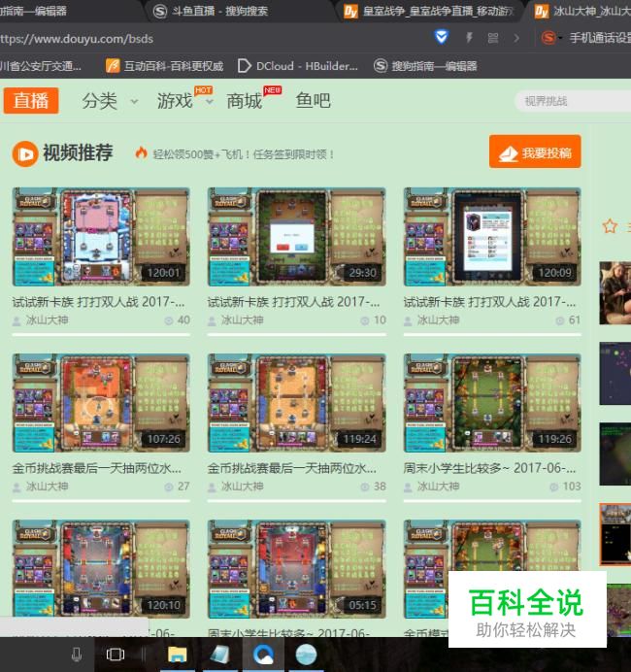Open title 试试新卡族 of the 61-view video

(489, 302)
